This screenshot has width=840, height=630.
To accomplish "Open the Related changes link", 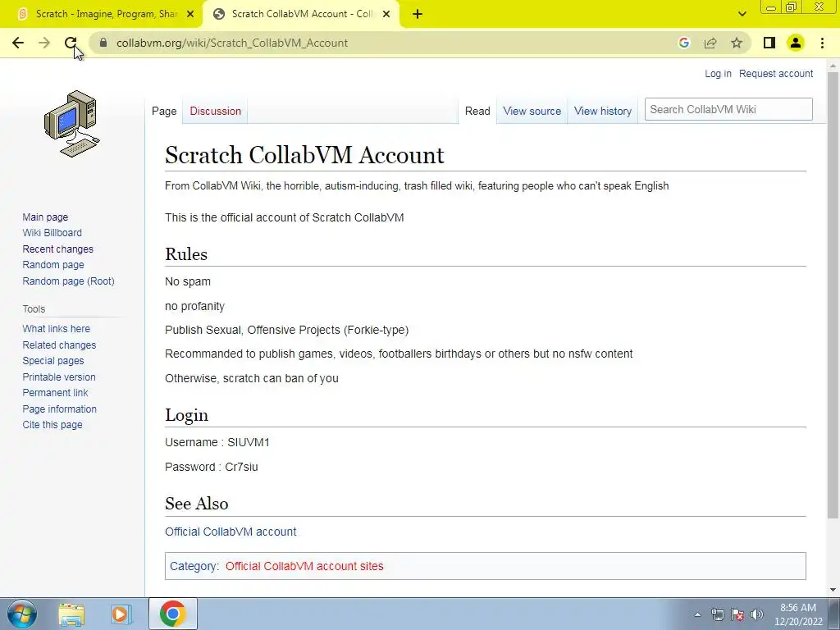I will coord(59,345).
